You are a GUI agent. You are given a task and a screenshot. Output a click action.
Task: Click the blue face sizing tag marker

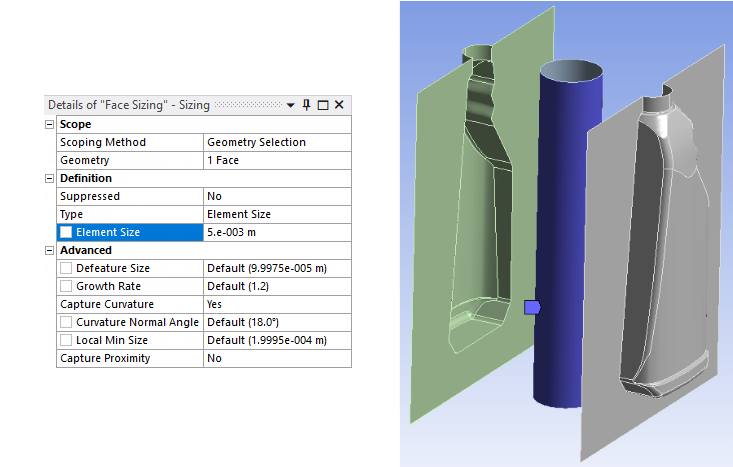pos(532,307)
